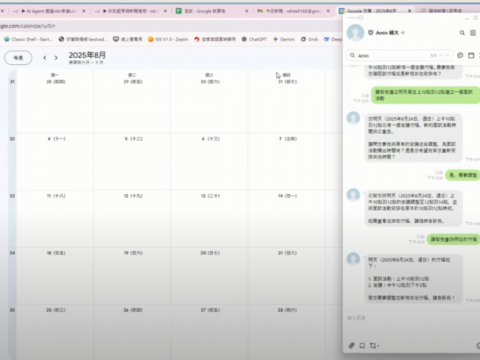Open the chat notes icon beside search
Screen dimensions: 480x360
[x=473, y=33]
